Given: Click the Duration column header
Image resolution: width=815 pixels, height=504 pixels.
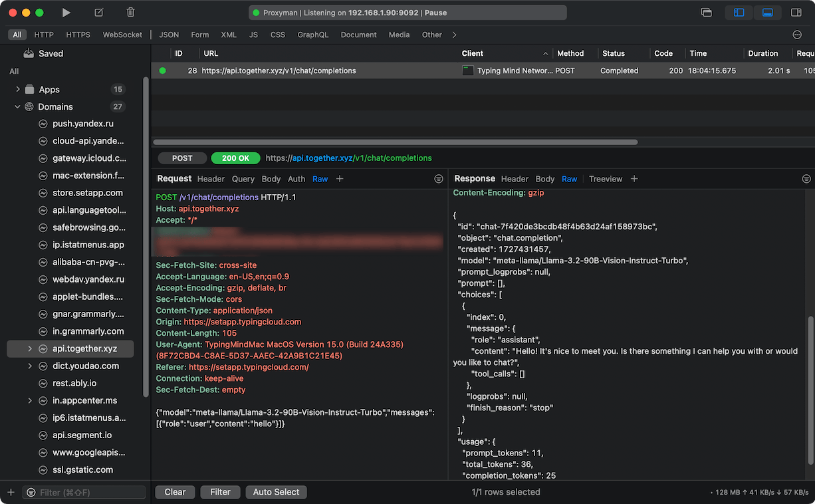Looking at the screenshot, I should pos(762,53).
